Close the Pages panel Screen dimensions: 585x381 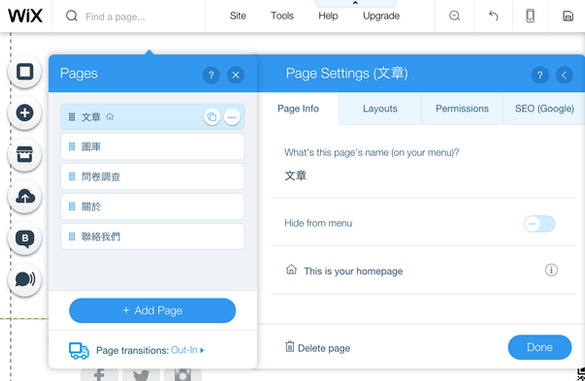pyautogui.click(x=236, y=75)
